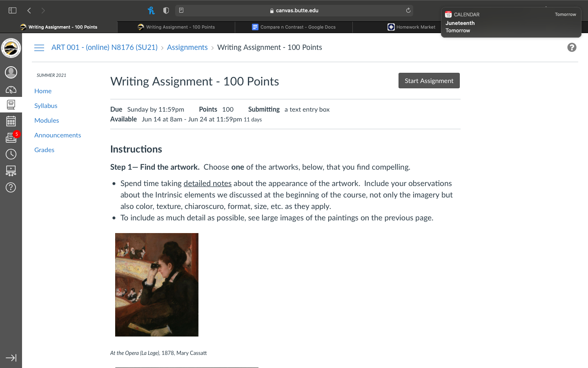This screenshot has height=368, width=588.
Task: Click the "a text entry box" submission type
Action: (x=307, y=110)
